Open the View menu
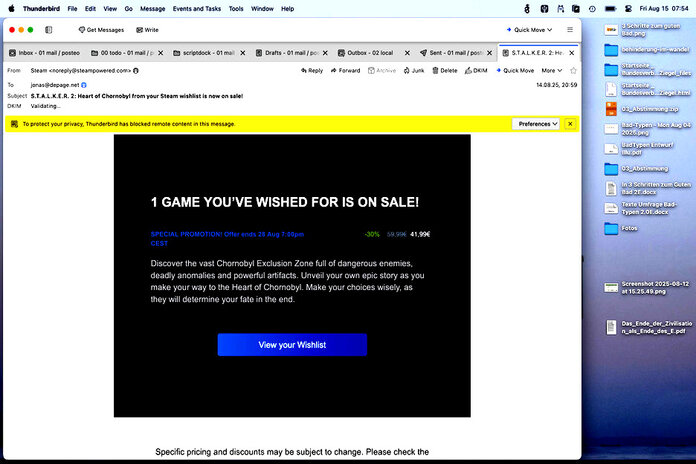The width and height of the screenshot is (696, 464). [x=110, y=8]
